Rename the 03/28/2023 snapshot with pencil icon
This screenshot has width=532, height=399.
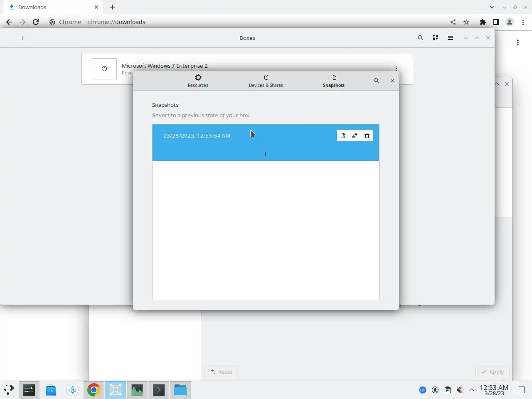click(355, 135)
